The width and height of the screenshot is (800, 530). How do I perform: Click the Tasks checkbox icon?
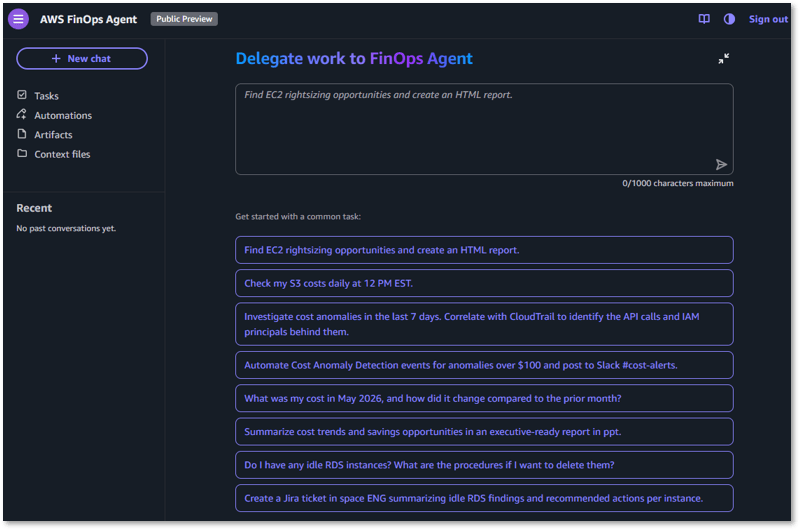click(22, 95)
